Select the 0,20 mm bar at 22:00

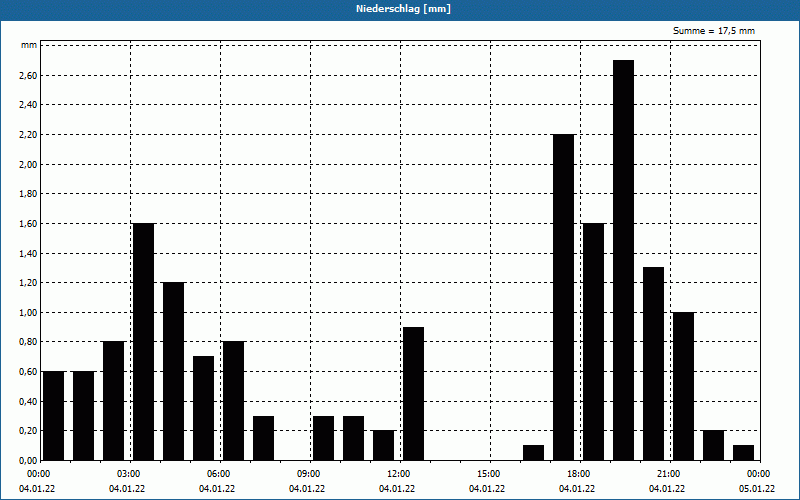coord(713,445)
